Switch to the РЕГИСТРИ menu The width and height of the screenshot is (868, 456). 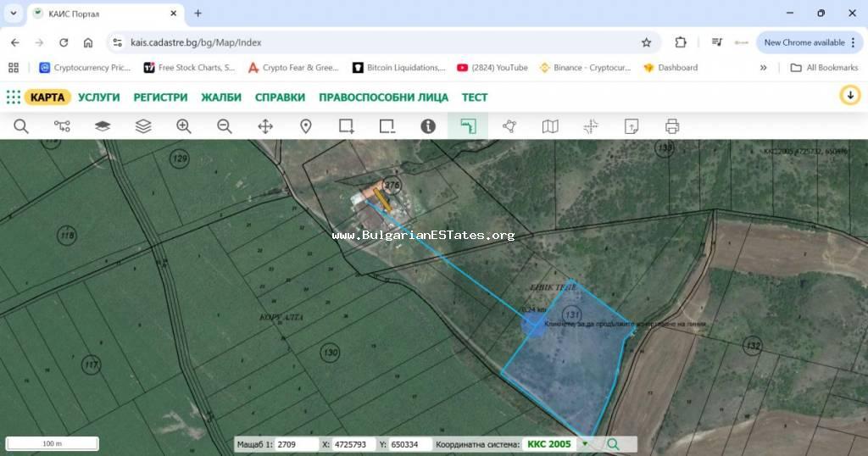click(x=160, y=97)
